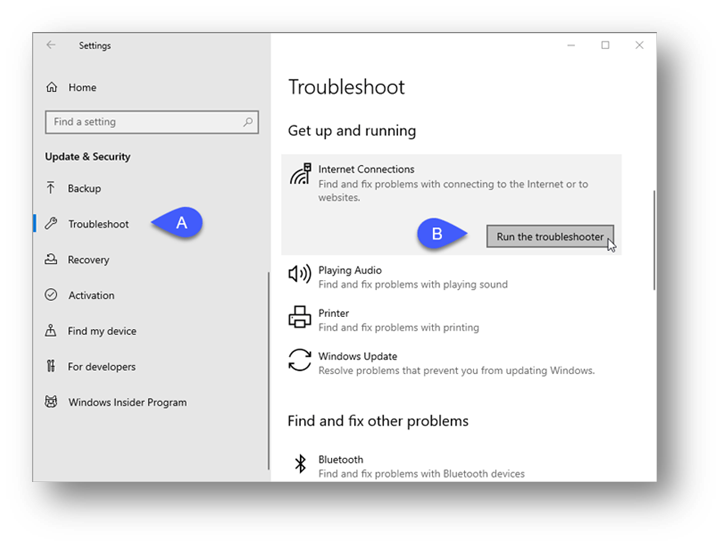This screenshot has width=722, height=547.
Task: Click the Home house icon
Action: (x=52, y=87)
